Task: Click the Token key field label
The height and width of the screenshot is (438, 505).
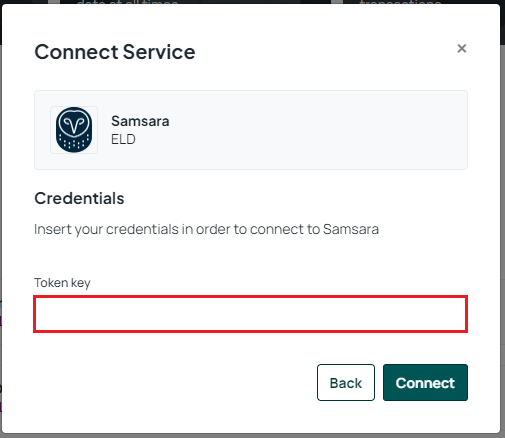Action: (62, 283)
